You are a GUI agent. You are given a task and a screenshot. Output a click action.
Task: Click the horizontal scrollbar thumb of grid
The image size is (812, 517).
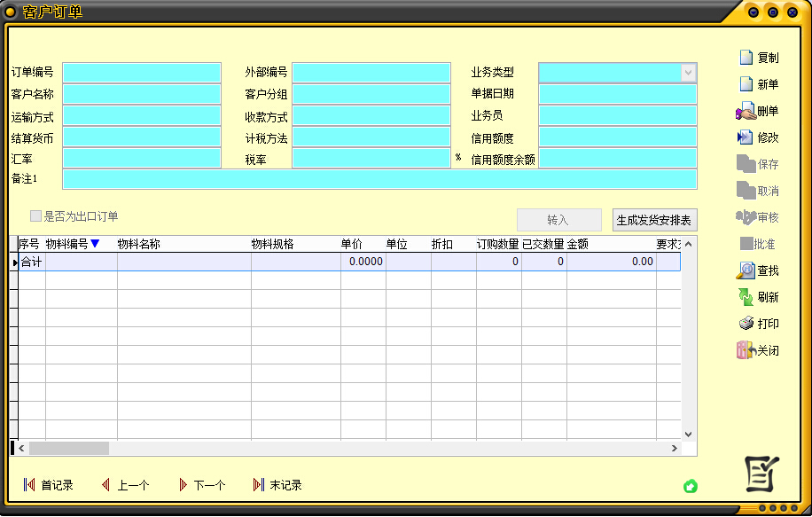pos(69,449)
